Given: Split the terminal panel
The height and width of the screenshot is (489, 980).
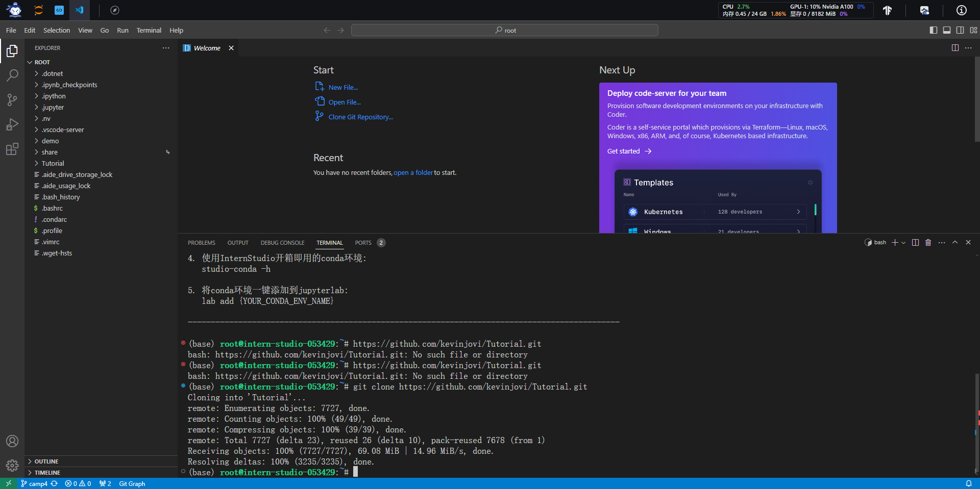Looking at the screenshot, I should (x=916, y=243).
